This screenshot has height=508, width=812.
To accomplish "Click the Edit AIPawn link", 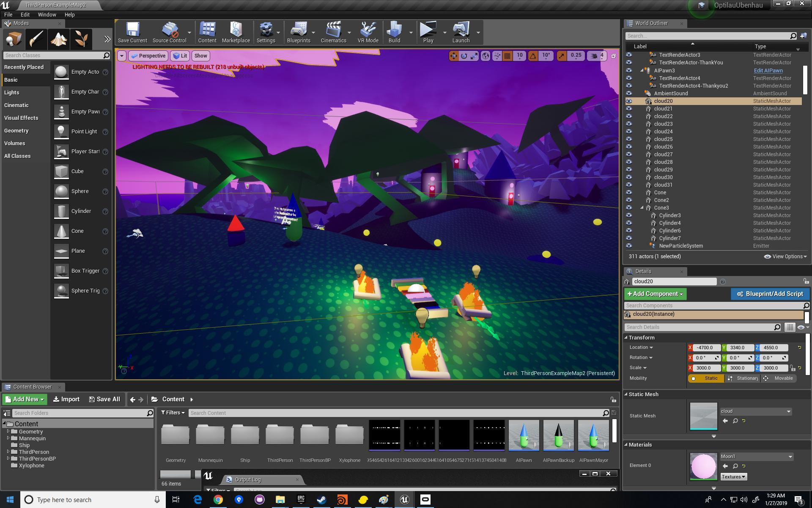I will pyautogui.click(x=768, y=71).
